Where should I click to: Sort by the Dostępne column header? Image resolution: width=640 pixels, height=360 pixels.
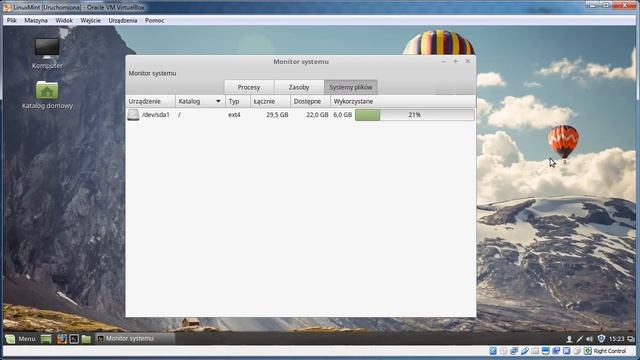click(311, 101)
